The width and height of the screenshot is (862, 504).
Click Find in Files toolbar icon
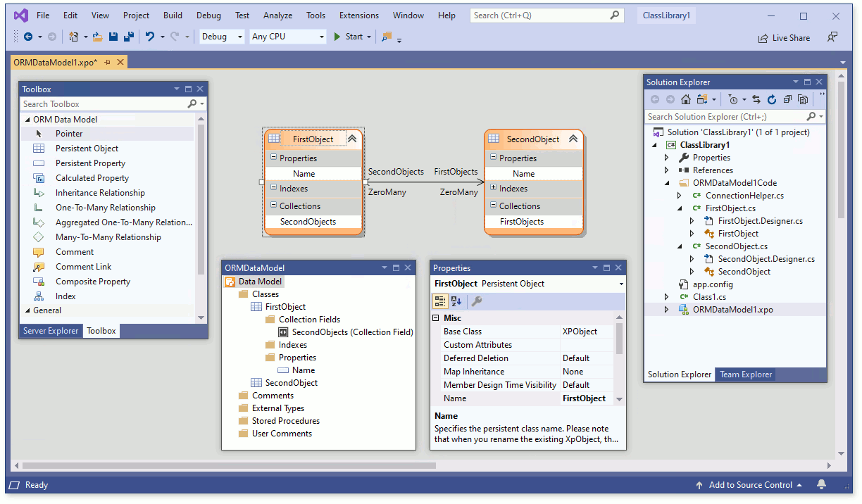(x=386, y=37)
